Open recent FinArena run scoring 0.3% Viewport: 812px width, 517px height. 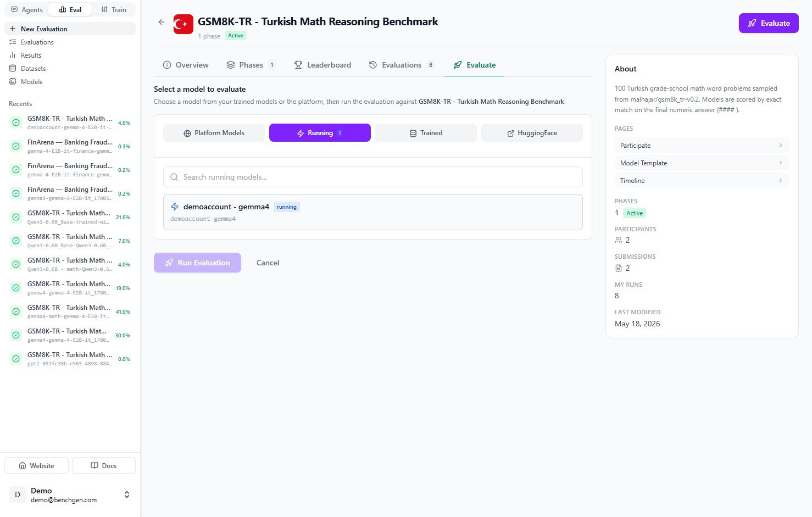coord(70,146)
